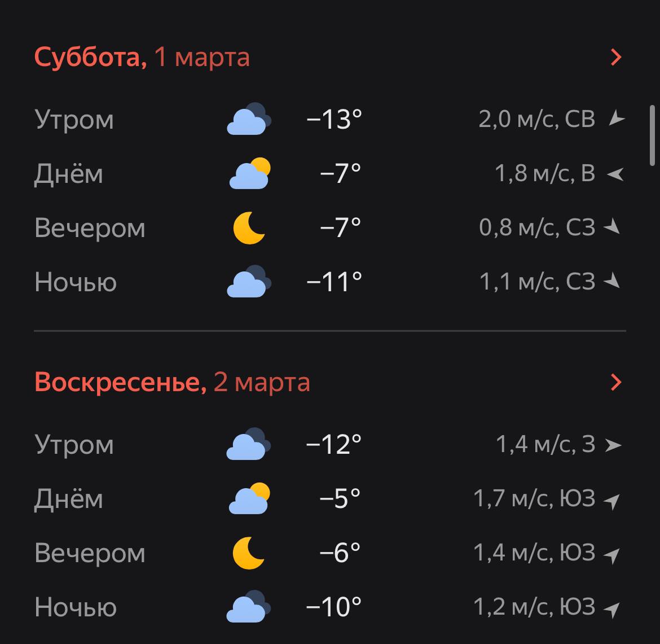Click Sunday morning west wind arrow

coord(613,445)
